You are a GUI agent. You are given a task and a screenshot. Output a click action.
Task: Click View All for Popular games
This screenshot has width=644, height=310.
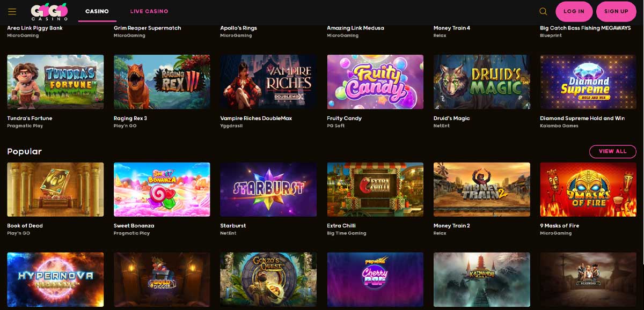(612, 151)
